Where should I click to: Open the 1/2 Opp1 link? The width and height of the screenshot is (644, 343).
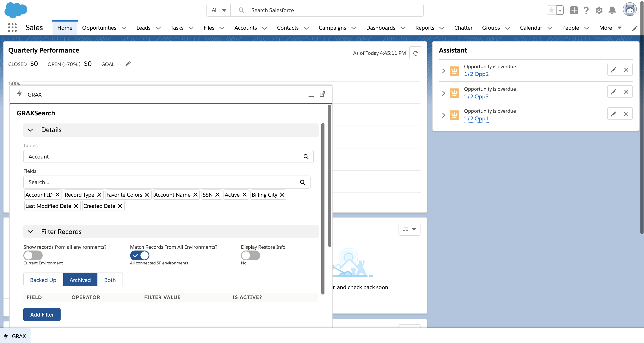(476, 118)
